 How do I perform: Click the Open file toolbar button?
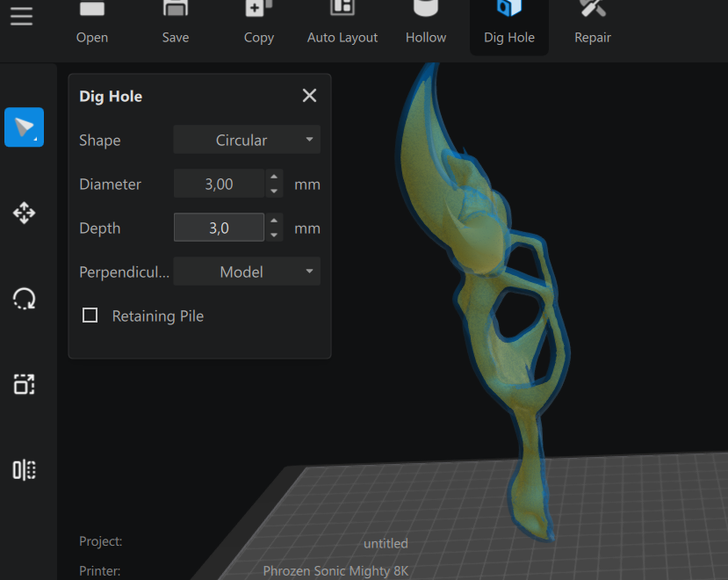pos(92,23)
